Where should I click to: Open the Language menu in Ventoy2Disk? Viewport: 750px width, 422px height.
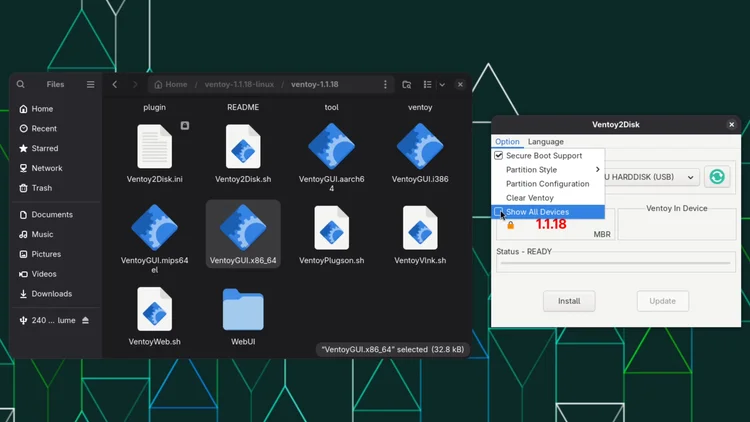coord(546,142)
